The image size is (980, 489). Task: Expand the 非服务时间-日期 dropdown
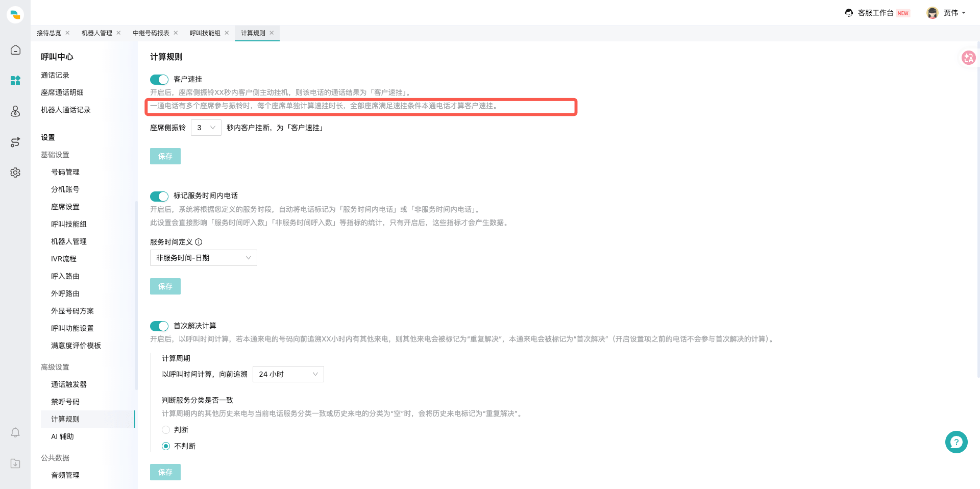pyautogui.click(x=204, y=258)
